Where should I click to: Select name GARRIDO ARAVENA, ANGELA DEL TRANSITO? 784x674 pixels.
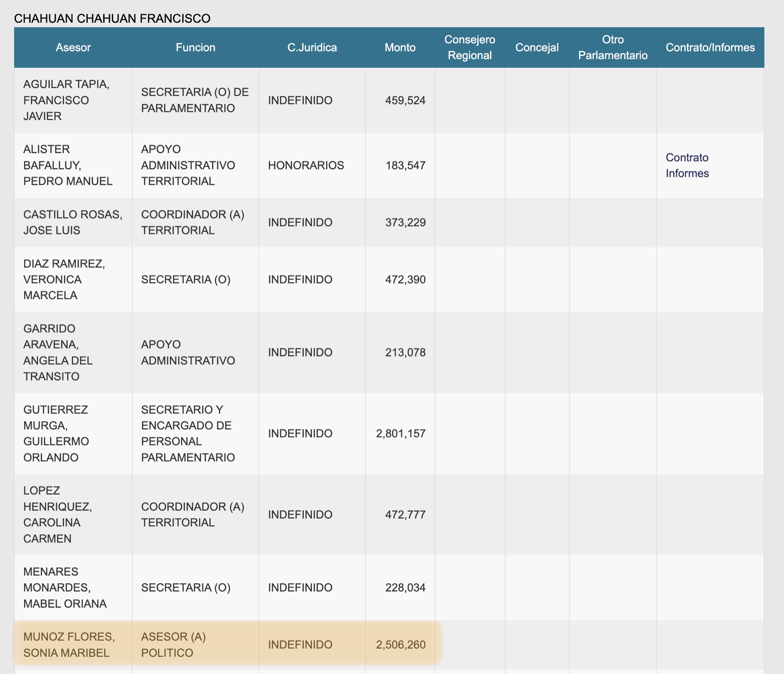58,352
